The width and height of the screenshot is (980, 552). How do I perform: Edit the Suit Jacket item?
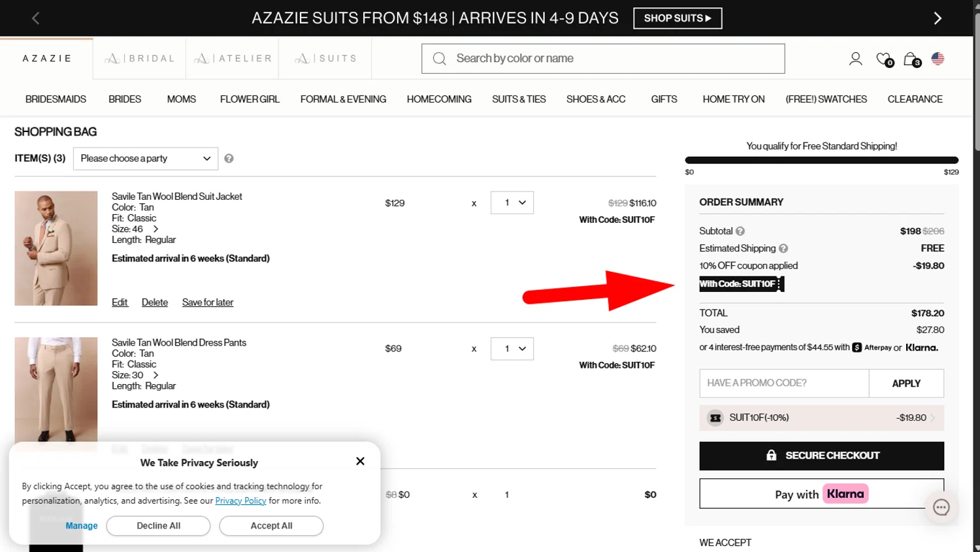pyautogui.click(x=120, y=302)
